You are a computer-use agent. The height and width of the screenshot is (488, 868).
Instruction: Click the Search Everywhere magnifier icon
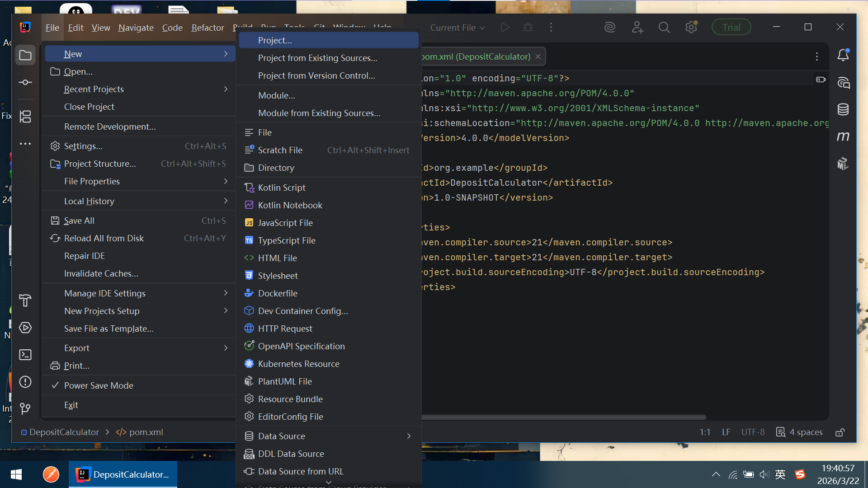point(664,28)
